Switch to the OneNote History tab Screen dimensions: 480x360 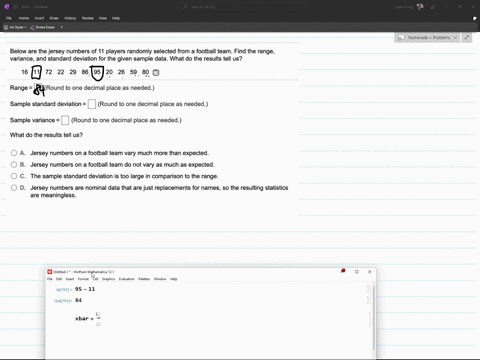70,18
